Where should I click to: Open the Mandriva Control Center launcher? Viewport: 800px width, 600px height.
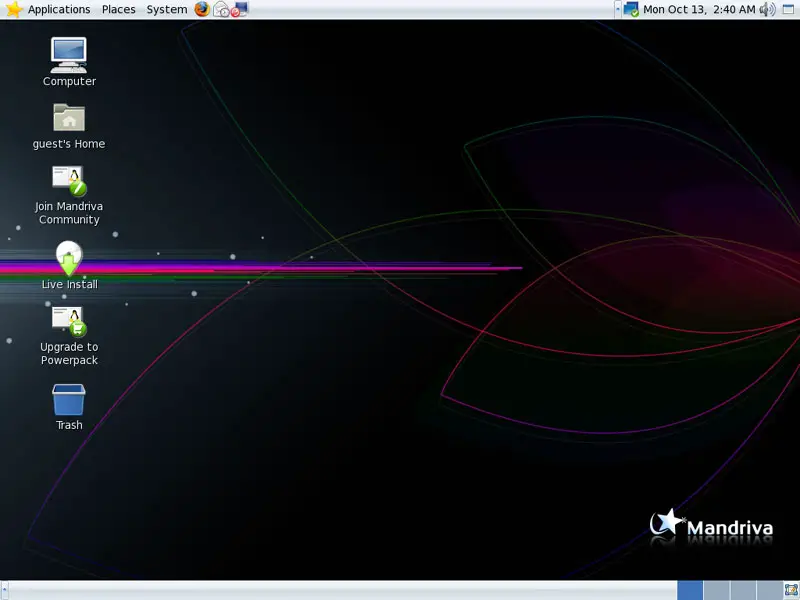239,9
